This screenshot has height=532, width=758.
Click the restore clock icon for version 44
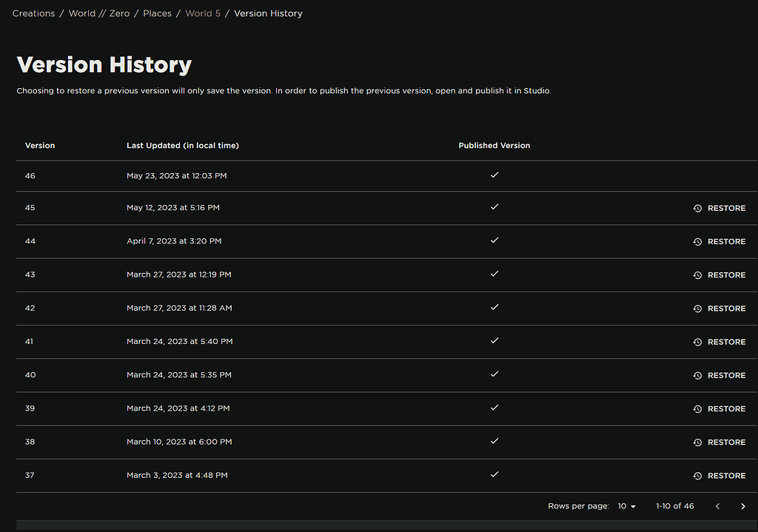pyautogui.click(x=697, y=242)
